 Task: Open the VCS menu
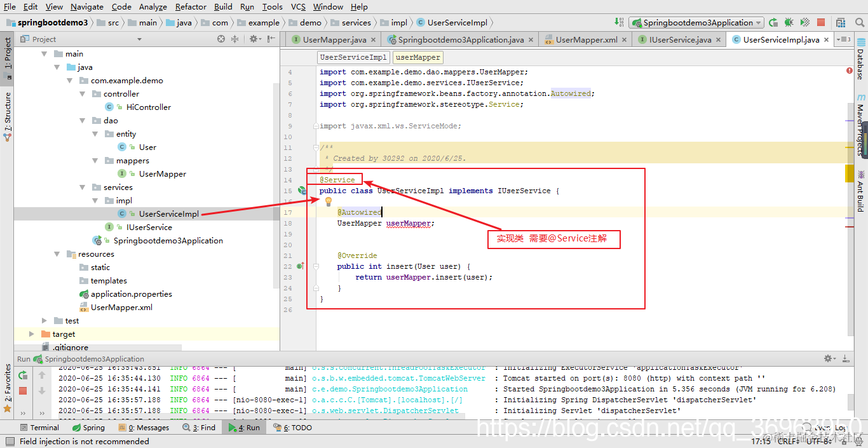pyautogui.click(x=298, y=6)
